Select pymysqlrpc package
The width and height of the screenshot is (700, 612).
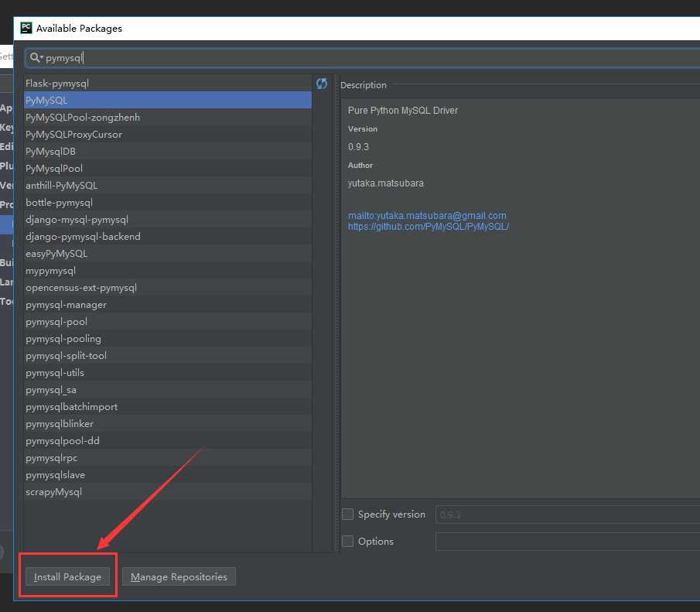[x=168, y=457]
